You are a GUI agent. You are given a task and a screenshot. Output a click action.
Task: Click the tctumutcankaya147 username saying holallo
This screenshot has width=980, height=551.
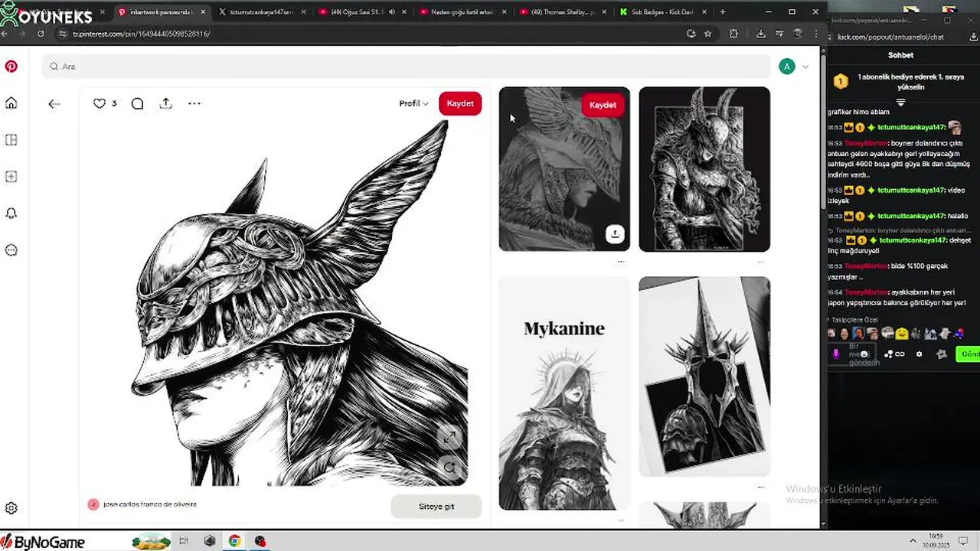tap(911, 216)
